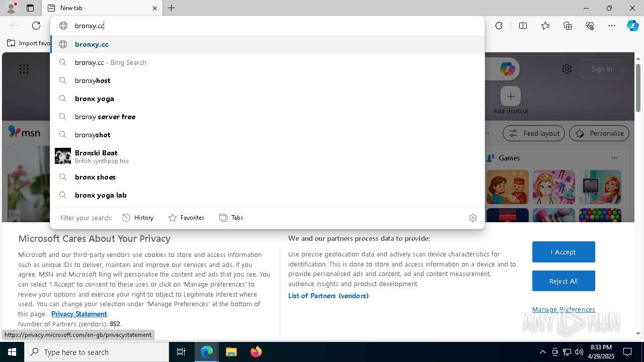Image resolution: width=644 pixels, height=362 pixels.
Task: Open Collections in the toolbar
Action: [568, 26]
